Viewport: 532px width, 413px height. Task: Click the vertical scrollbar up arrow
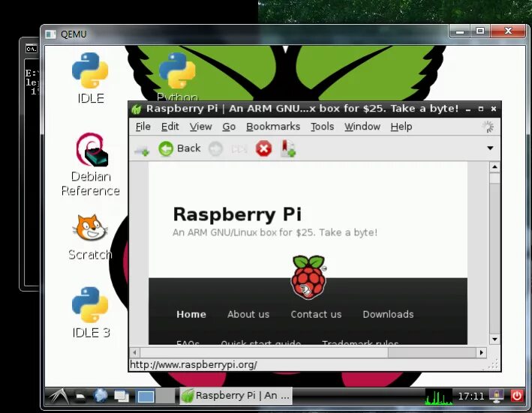pos(494,167)
